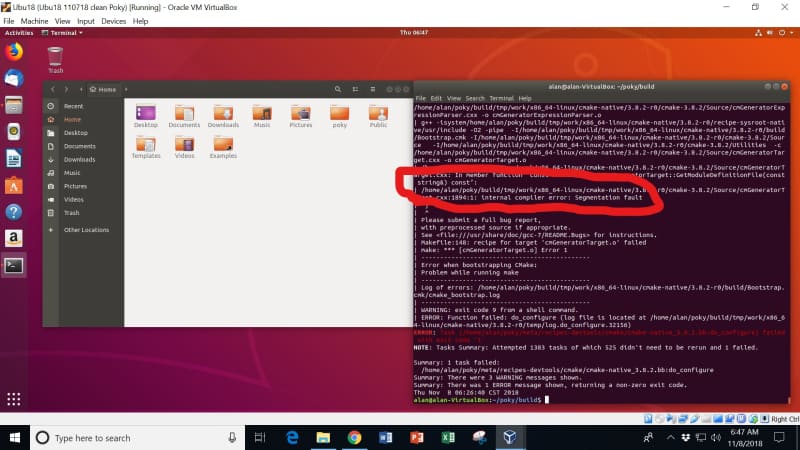Select the Terminal icon in dock

click(14, 265)
